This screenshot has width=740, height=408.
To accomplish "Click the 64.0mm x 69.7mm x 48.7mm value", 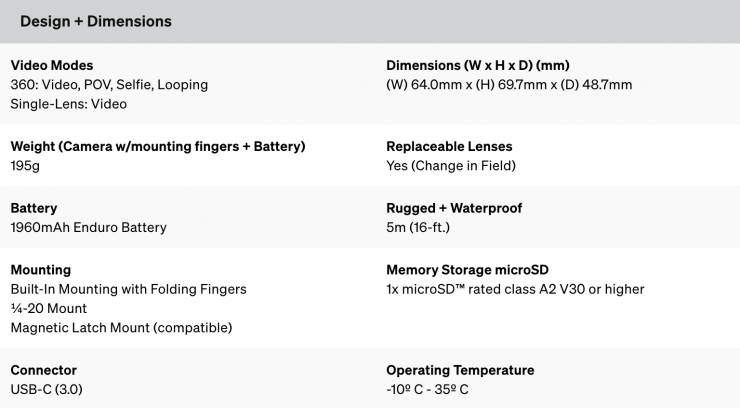I will pyautogui.click(x=509, y=85).
